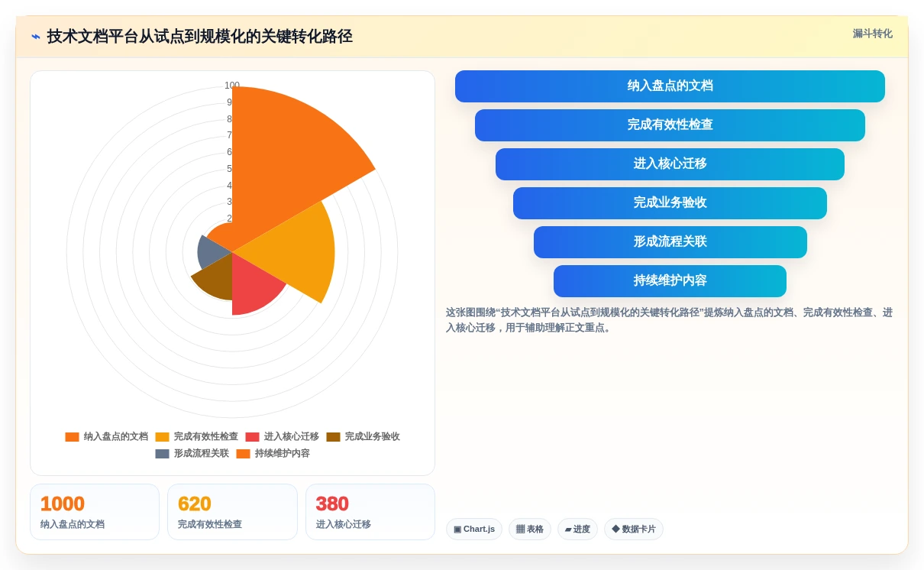The image size is (924, 570).
Task: Click the description paragraph starting 这张图围绕
Action: point(670,320)
